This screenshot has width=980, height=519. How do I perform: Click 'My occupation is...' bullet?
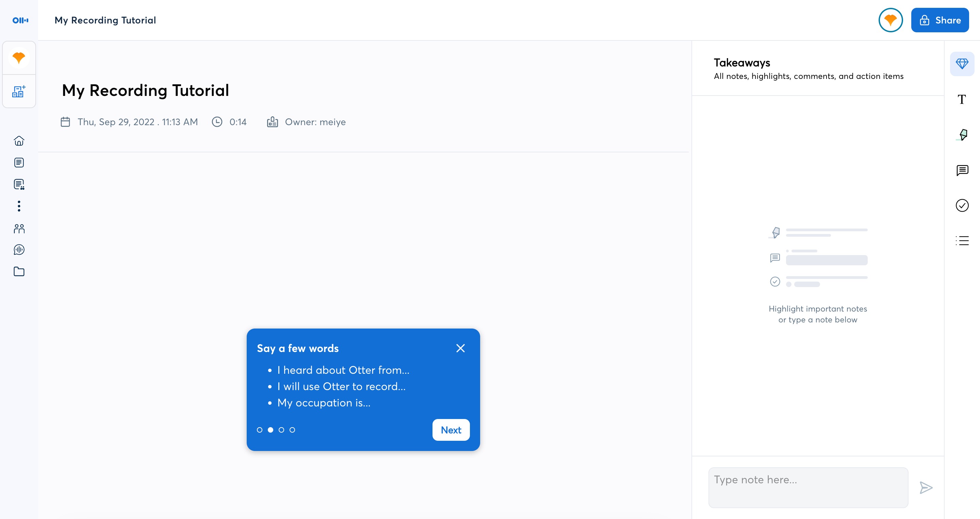pos(324,403)
